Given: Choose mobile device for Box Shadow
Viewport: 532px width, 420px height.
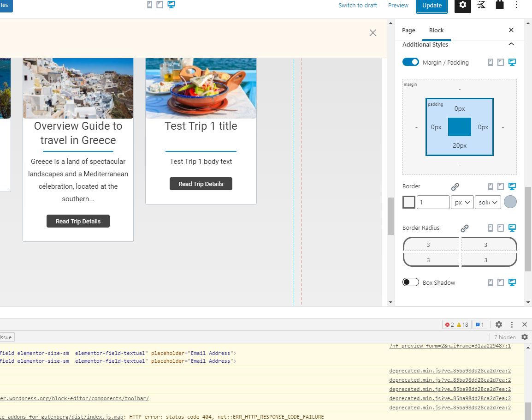Looking at the screenshot, I should (490, 282).
